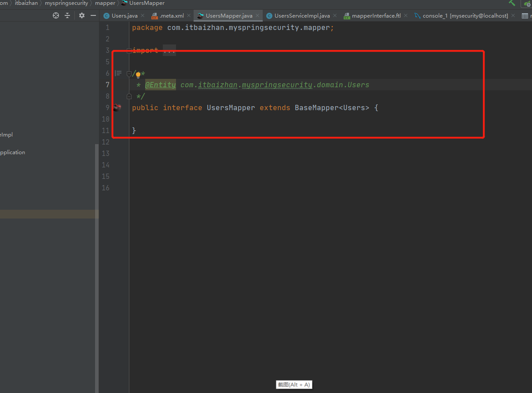Click line number 7 in the gutter
Viewport: 532px width, 393px height.
click(x=107, y=85)
